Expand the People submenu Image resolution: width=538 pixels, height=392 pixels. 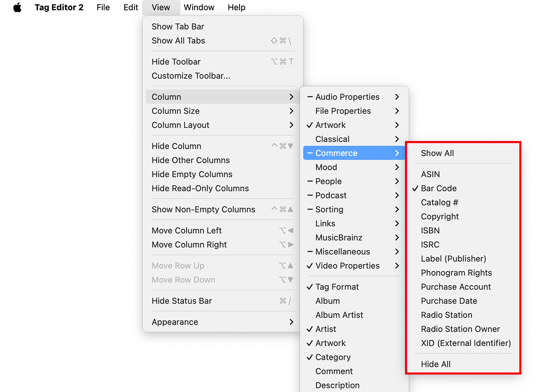click(x=354, y=181)
